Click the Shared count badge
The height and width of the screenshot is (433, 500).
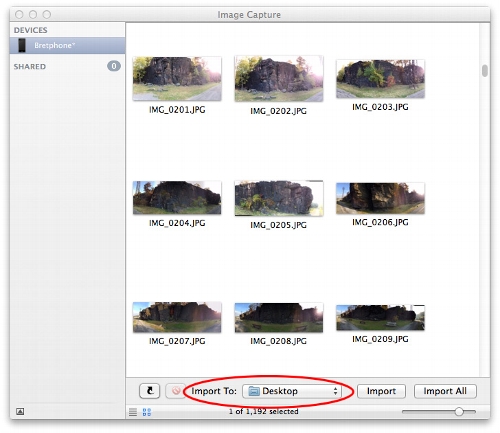(114, 66)
